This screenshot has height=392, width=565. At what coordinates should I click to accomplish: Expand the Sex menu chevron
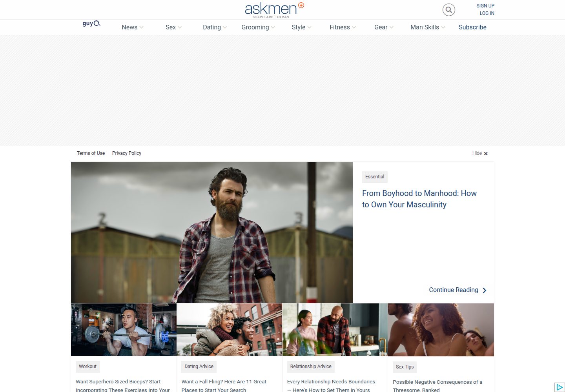[180, 27]
